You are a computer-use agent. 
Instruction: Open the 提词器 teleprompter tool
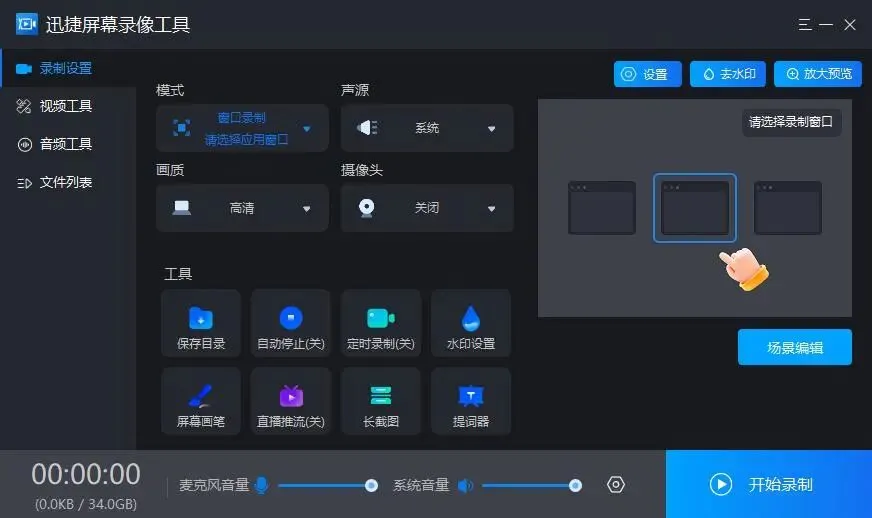(471, 401)
